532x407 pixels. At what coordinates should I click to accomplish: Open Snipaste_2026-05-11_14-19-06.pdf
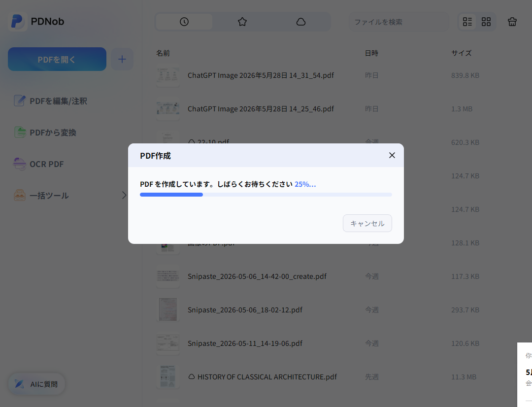coord(245,343)
